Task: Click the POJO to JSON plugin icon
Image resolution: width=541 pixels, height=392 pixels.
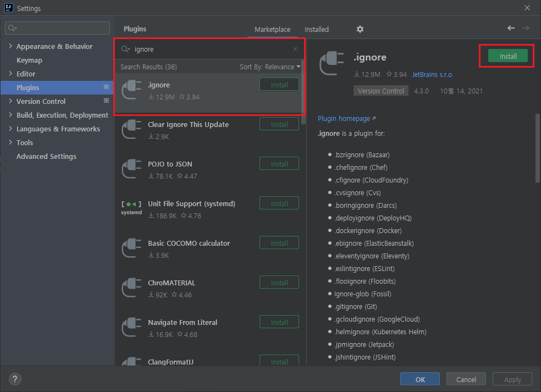Action: pyautogui.click(x=131, y=169)
